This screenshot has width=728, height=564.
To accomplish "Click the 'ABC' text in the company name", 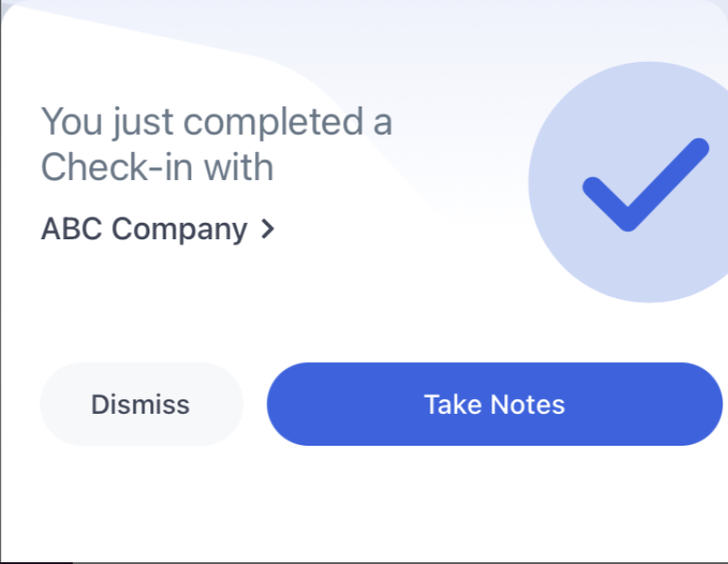I will [72, 229].
